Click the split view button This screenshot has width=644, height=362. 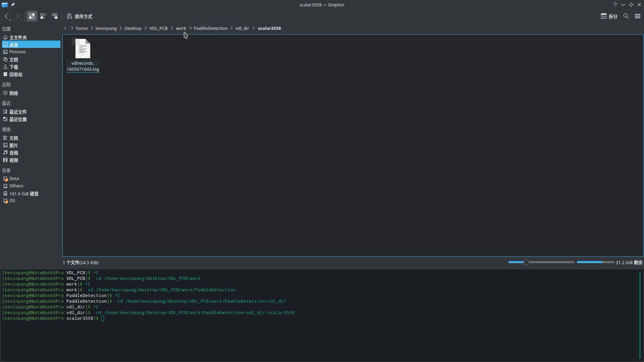[609, 16]
